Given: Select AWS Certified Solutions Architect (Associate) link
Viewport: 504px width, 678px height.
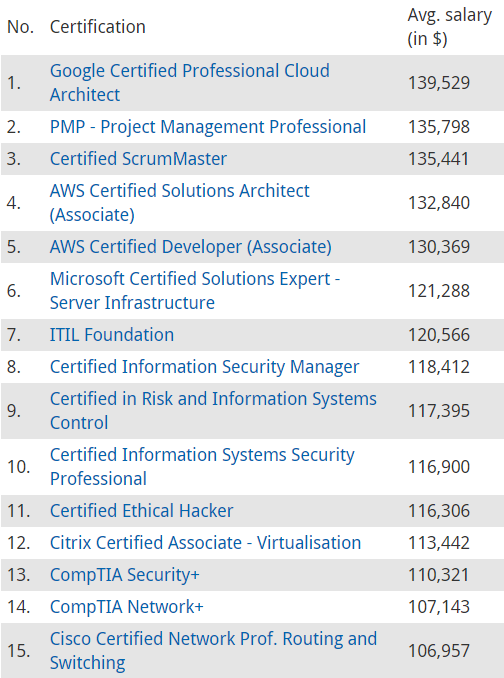Looking at the screenshot, I should click(179, 203).
